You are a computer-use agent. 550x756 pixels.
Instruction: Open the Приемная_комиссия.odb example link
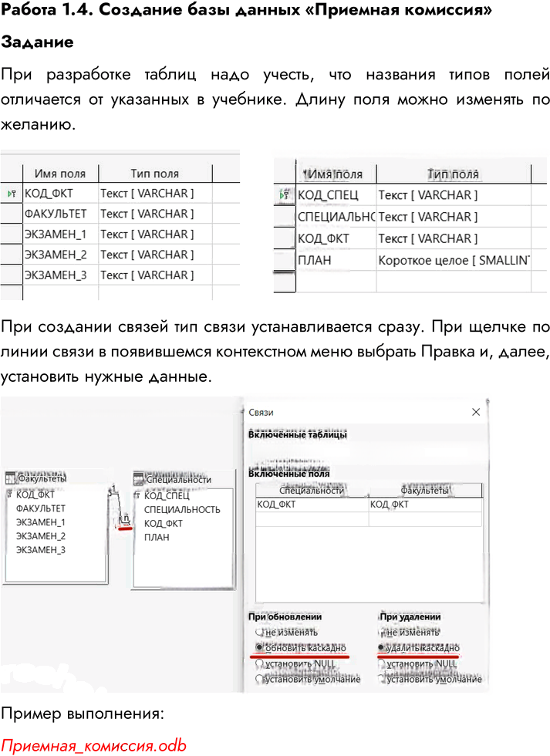coord(93,745)
